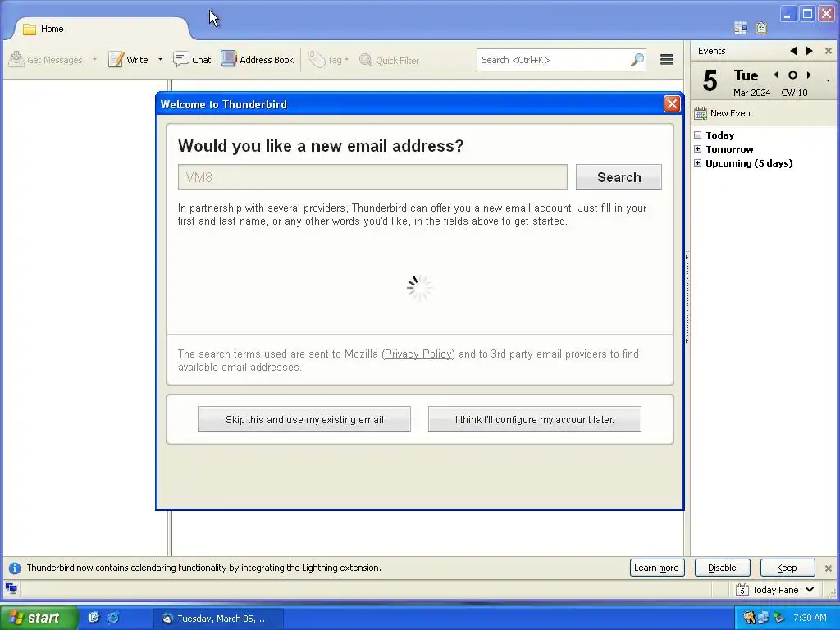The image size is (840, 630).
Task: Click the CW 10 calendar week label
Action: [794, 93]
